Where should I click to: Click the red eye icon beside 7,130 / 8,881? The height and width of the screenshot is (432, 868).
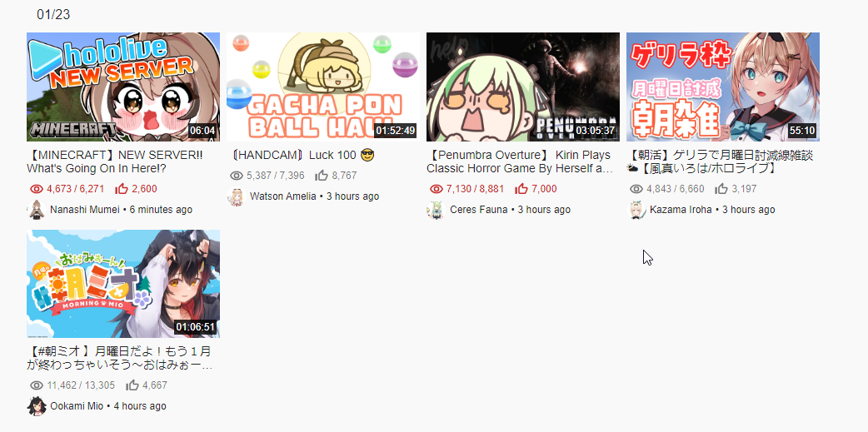point(436,189)
